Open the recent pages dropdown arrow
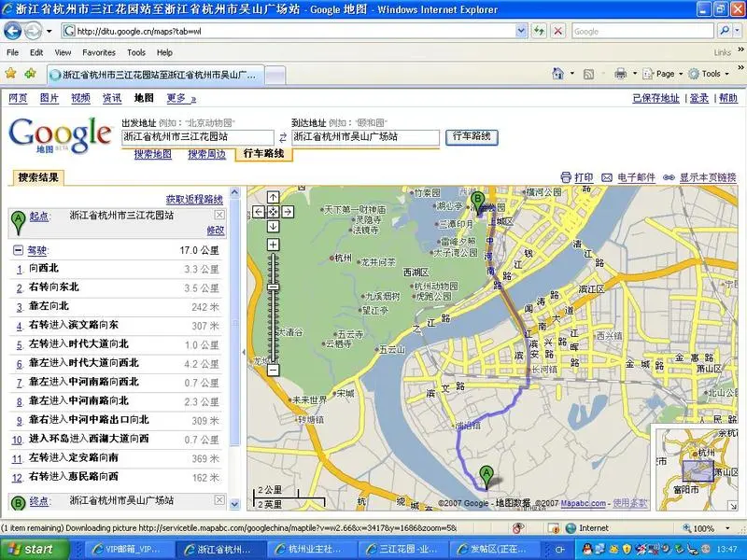The image size is (747, 560). [49, 32]
